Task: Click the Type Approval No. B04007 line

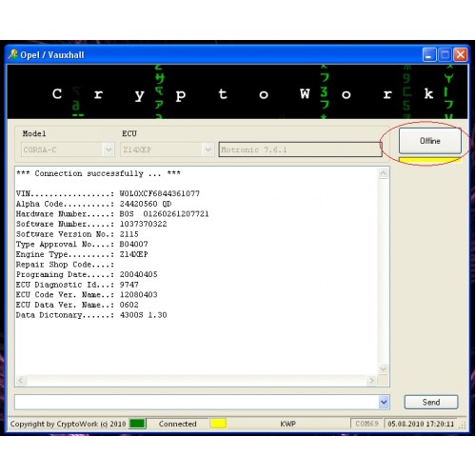Action: 82,244
